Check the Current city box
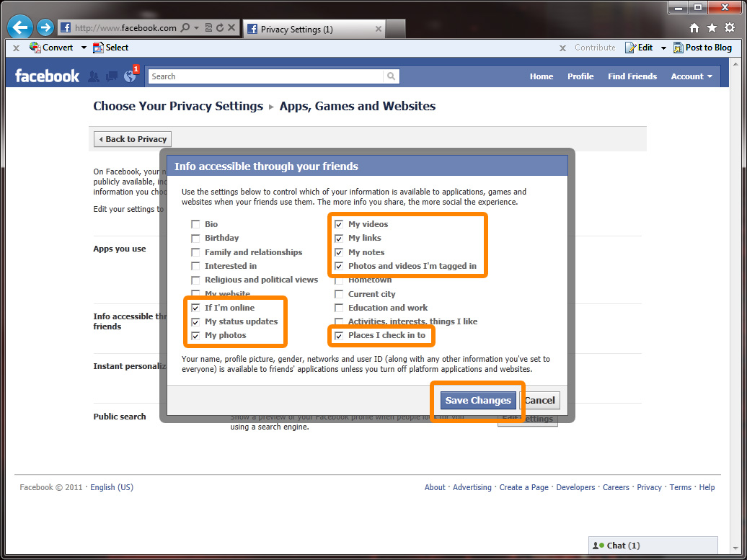Image resolution: width=747 pixels, height=560 pixels. tap(339, 294)
